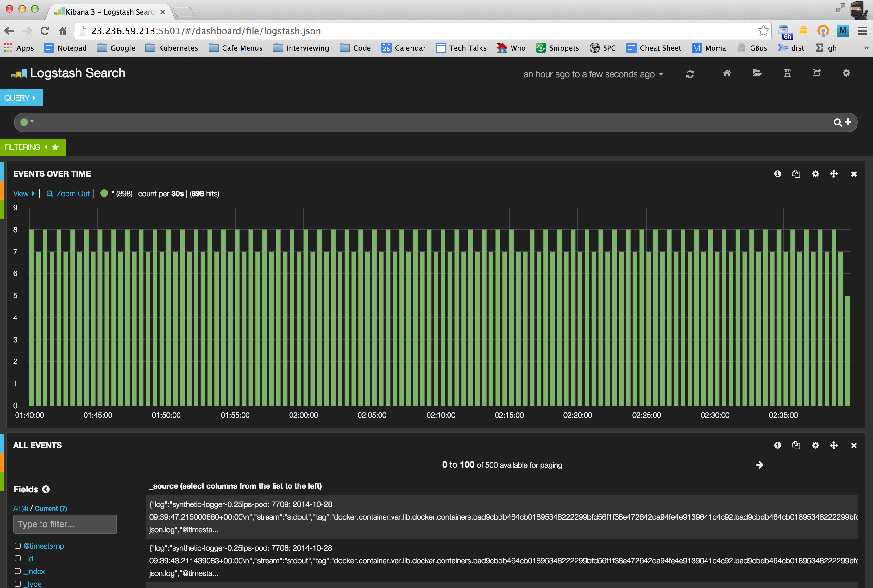Click the green legend dot next to * (898)

pos(104,193)
